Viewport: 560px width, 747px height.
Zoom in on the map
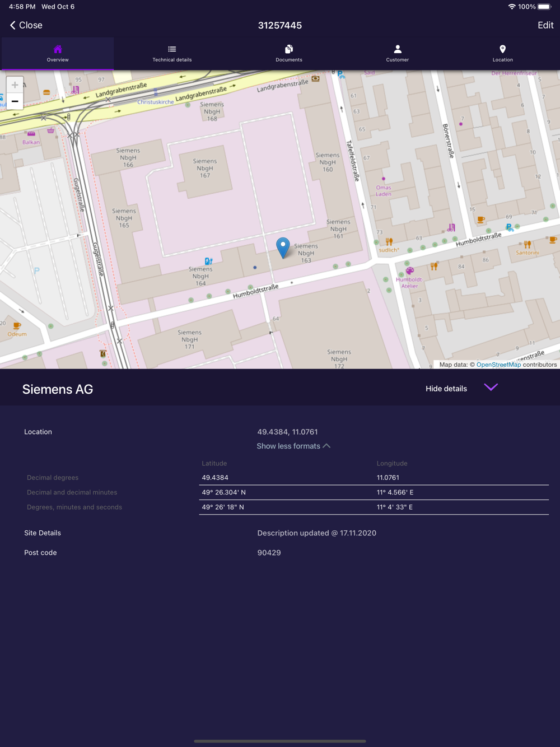pyautogui.click(x=15, y=85)
